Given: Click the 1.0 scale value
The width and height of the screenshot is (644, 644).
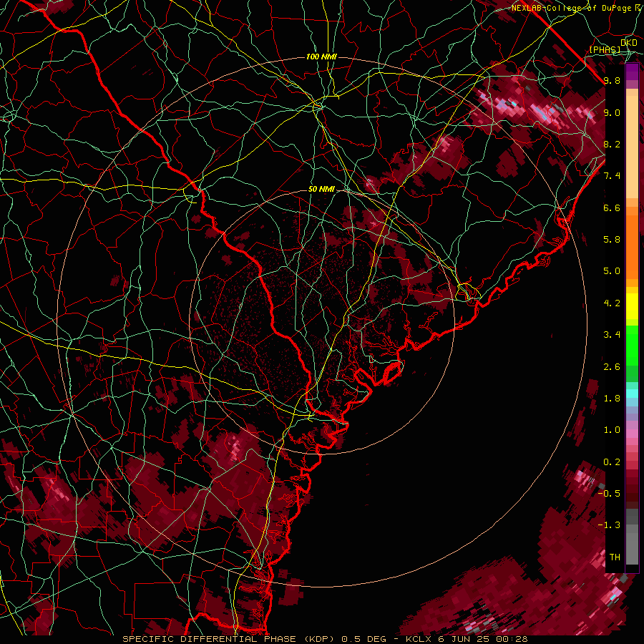Looking at the screenshot, I should pyautogui.click(x=612, y=430).
